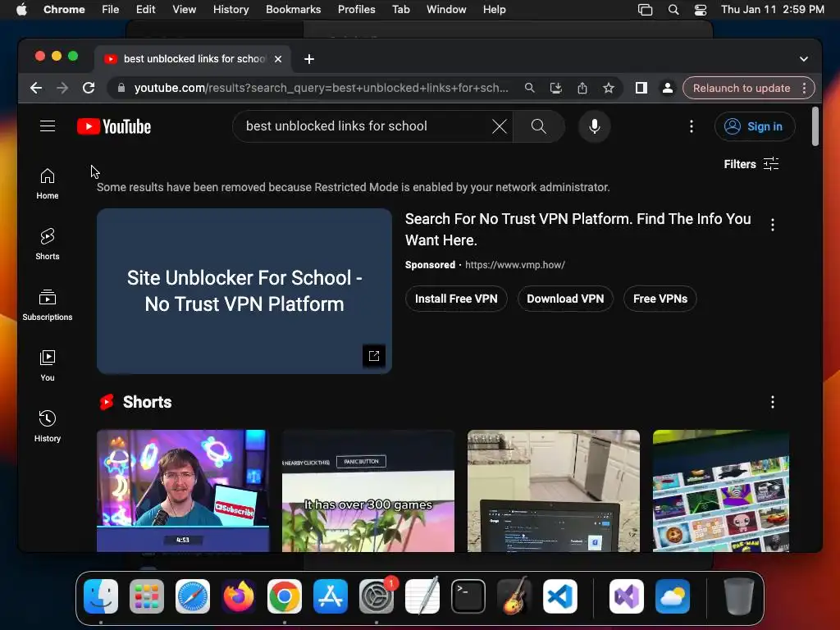Open the Bookmarks menu
The height and width of the screenshot is (630, 840).
[293, 10]
